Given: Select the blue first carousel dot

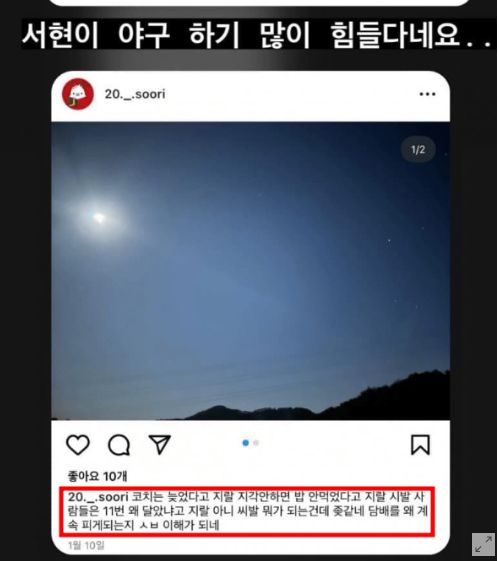Looking at the screenshot, I should [246, 443].
